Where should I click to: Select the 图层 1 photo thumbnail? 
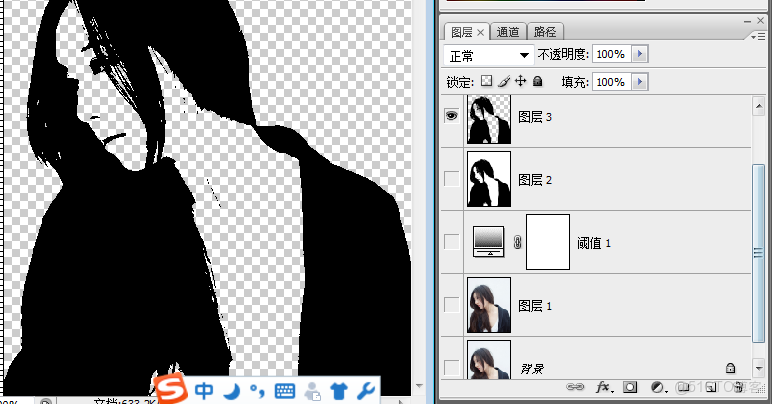tap(489, 305)
